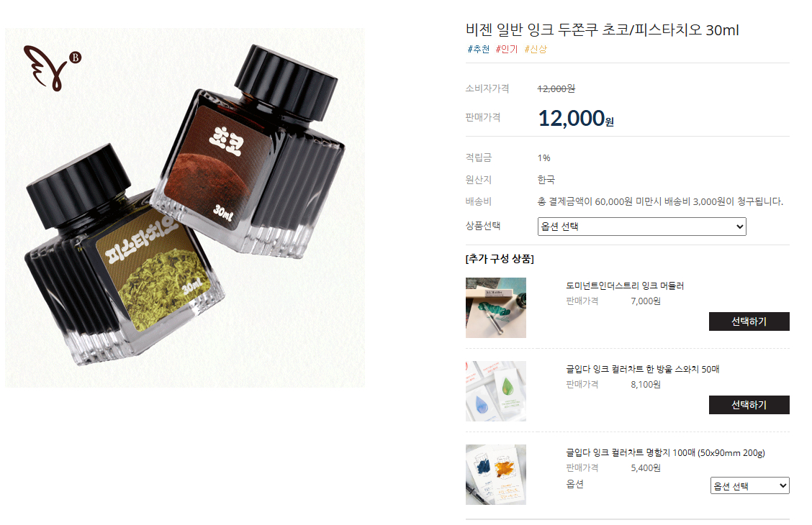Expand the 명함지 옵션 선택 dropdown
This screenshot has height=525, width=812.
coord(749,485)
